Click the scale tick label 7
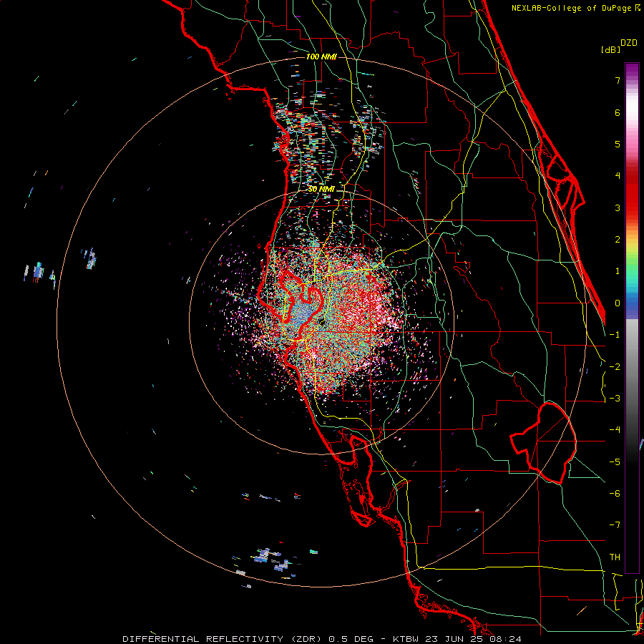644x644 pixels. pyautogui.click(x=618, y=80)
